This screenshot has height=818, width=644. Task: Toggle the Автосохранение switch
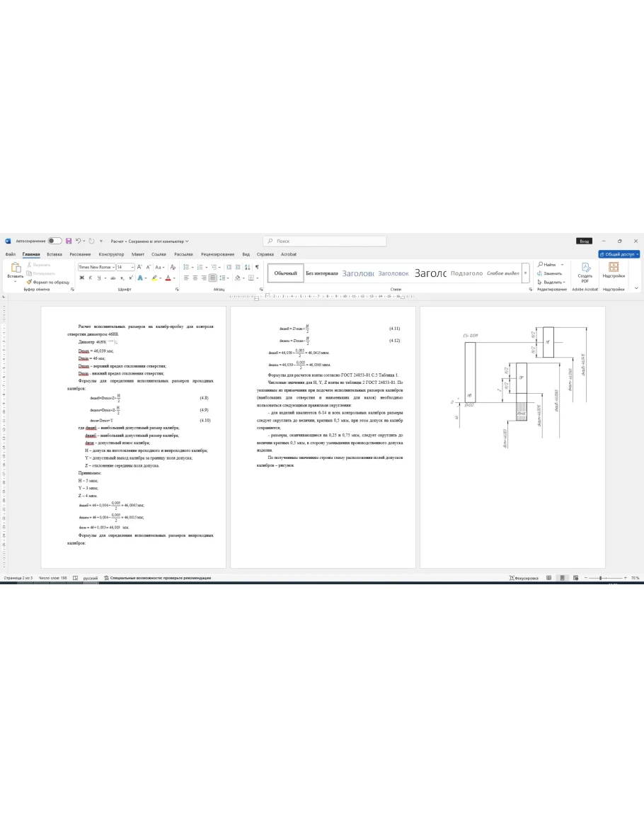pyautogui.click(x=54, y=241)
